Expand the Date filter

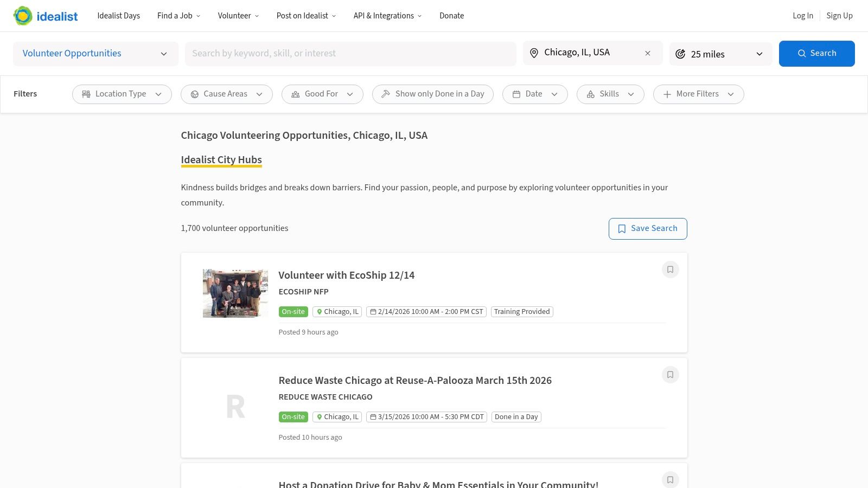pos(535,94)
